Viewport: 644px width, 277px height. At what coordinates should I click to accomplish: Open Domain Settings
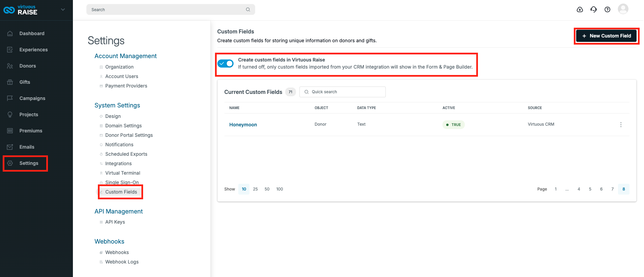tap(124, 126)
